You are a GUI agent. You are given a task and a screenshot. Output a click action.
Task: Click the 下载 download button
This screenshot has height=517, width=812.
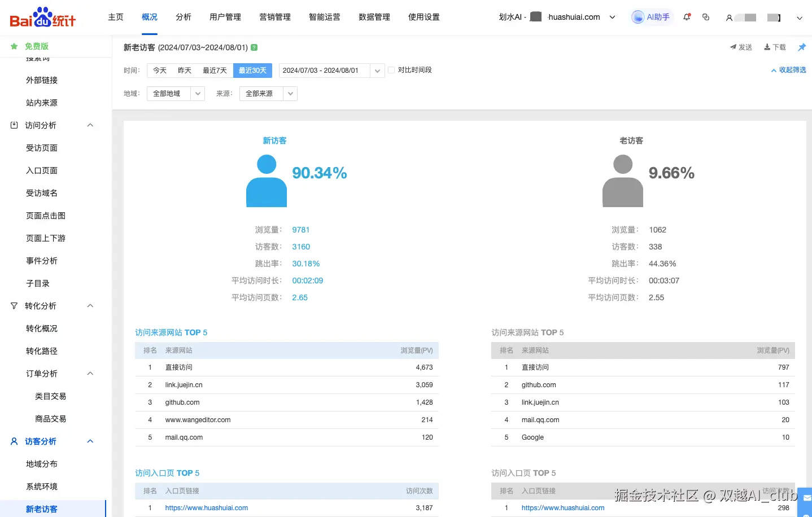click(x=775, y=47)
